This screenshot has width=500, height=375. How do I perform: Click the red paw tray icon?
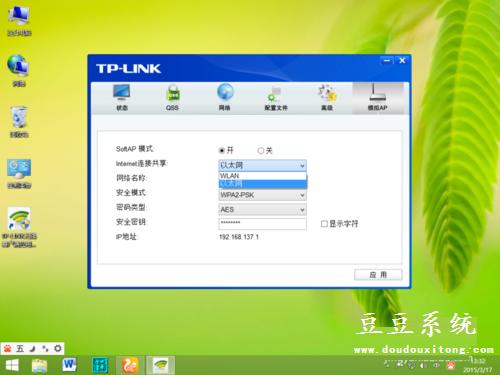click(451, 366)
